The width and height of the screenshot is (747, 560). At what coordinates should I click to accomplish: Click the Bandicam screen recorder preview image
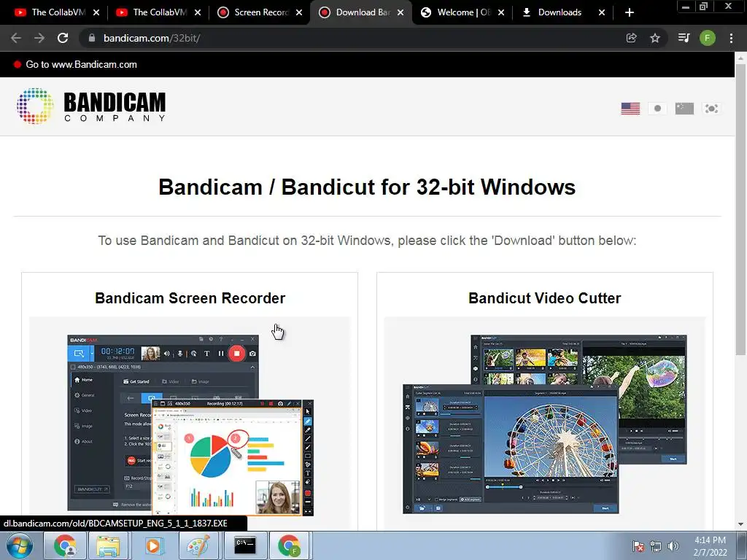pos(190,425)
